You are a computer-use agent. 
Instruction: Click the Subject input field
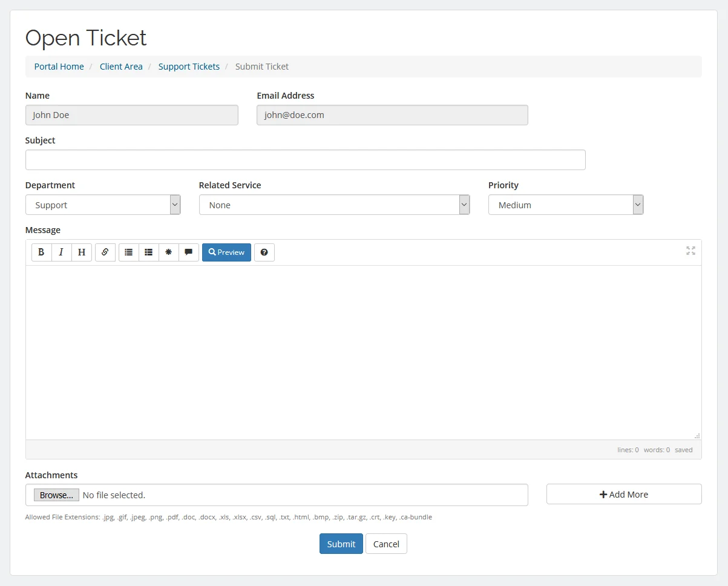pos(305,160)
